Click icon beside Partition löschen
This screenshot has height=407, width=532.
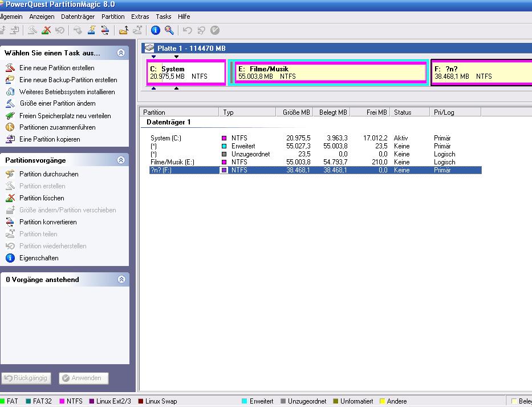click(x=10, y=198)
